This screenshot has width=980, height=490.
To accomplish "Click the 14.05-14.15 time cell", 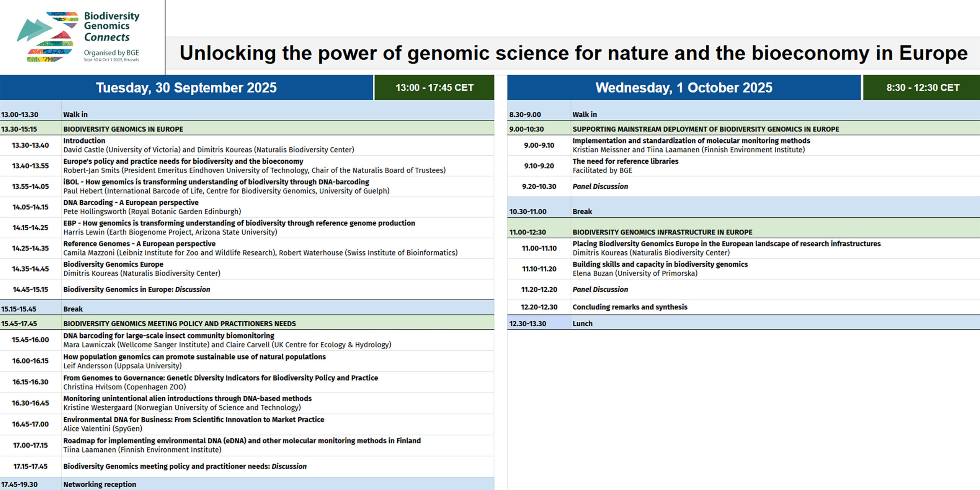I will point(31,207).
